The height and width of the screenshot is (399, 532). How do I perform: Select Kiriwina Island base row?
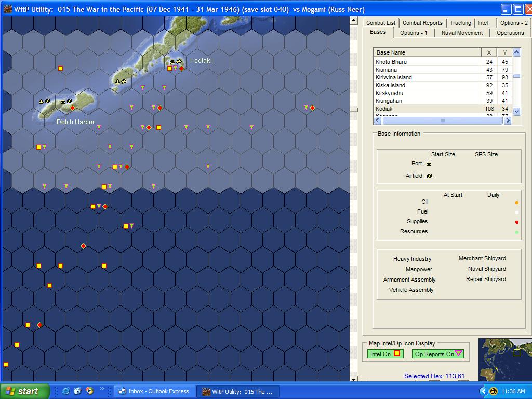point(443,77)
